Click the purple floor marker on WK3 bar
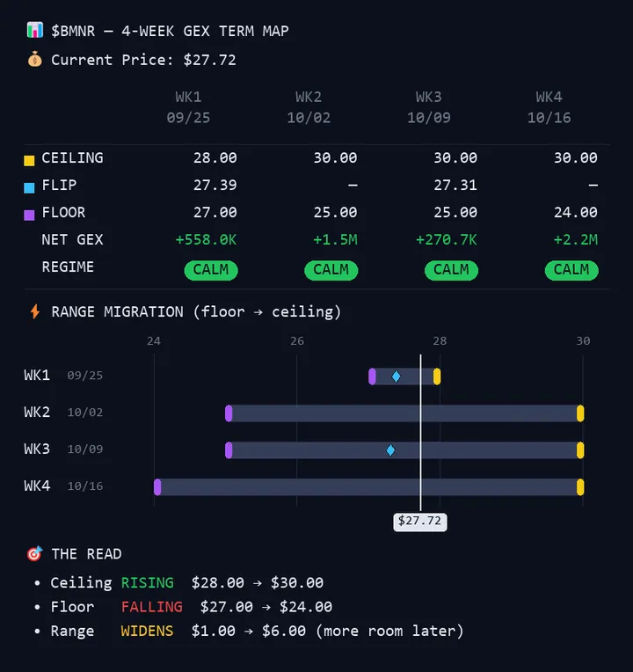The height and width of the screenshot is (672, 633). tap(229, 450)
